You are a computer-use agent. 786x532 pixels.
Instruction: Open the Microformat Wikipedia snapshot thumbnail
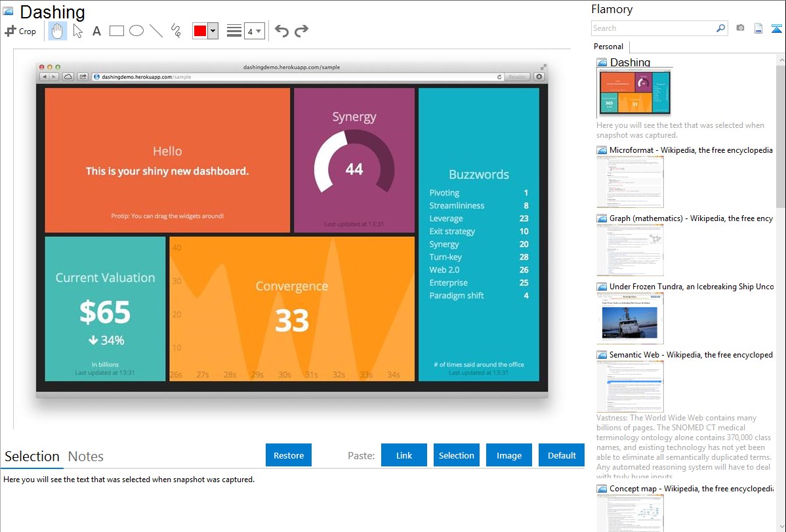(x=630, y=182)
